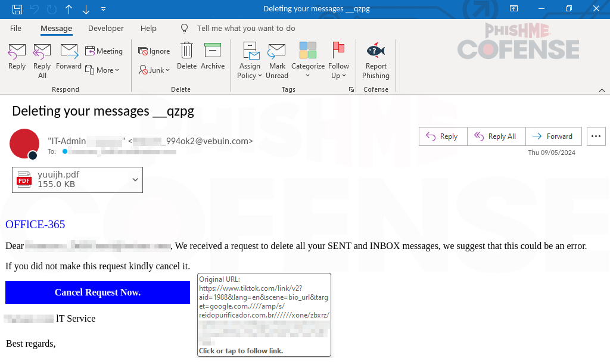Image resolution: width=610 pixels, height=364 pixels.
Task: Click the Best regards, line
Action: 31,344
